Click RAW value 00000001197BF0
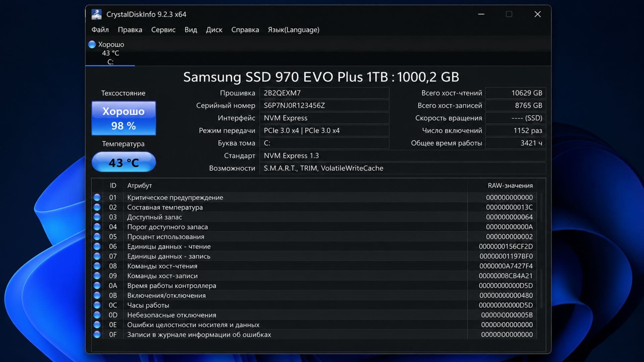This screenshot has width=644, height=362. point(506,256)
